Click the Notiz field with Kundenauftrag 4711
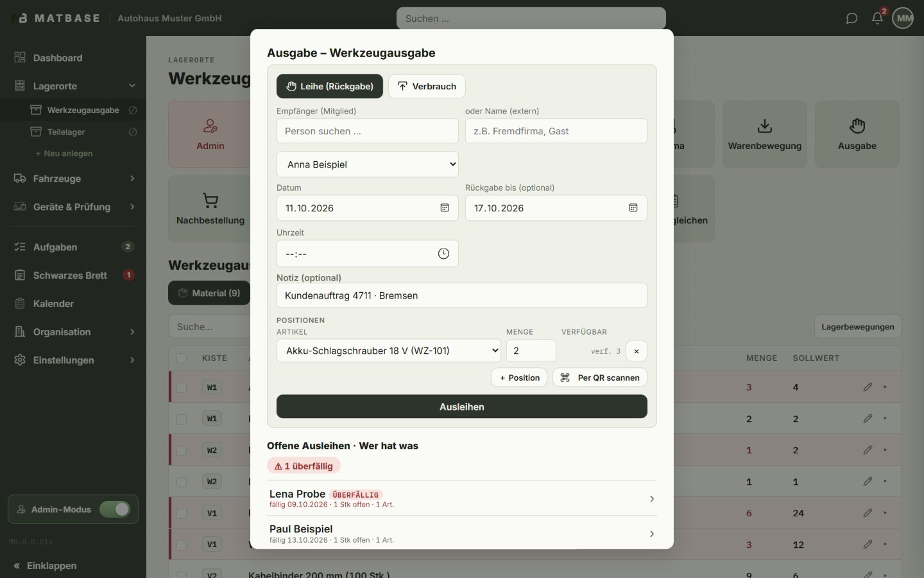Screen dimensions: 924x578 (x=462, y=295)
